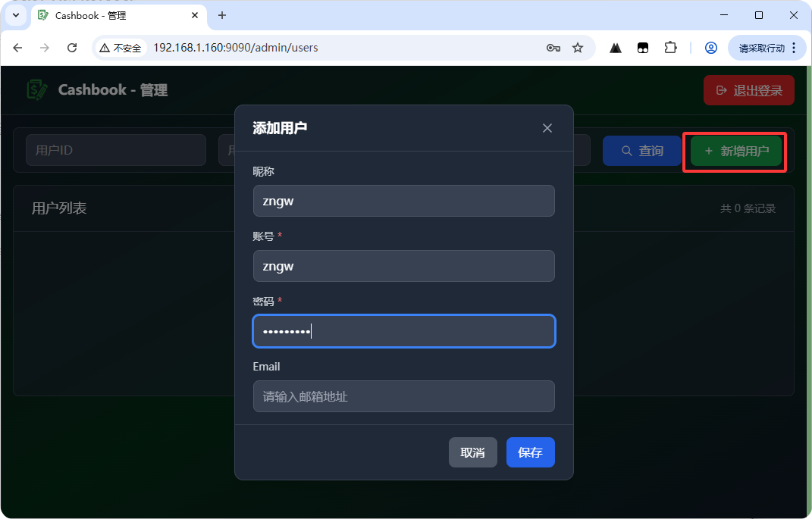Click into the 账号 input field
This screenshot has width=812, height=519.
pyautogui.click(x=403, y=267)
